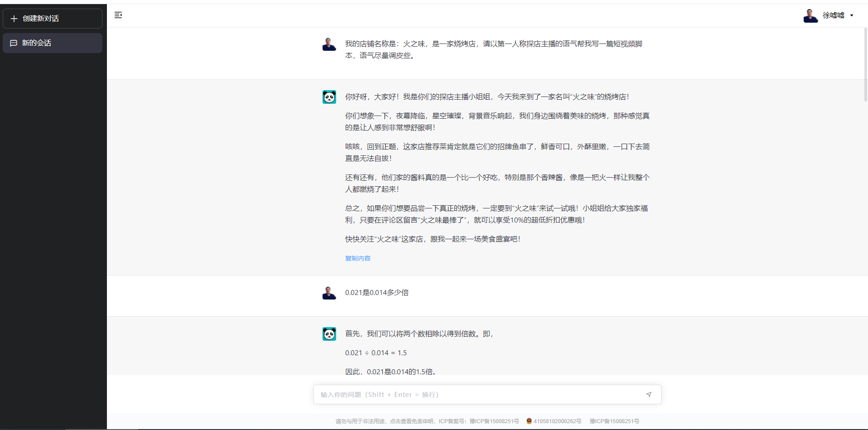Click user avatar beside 0.021是0.014多少倍
Viewport: 868px width, 430px height.
click(329, 293)
